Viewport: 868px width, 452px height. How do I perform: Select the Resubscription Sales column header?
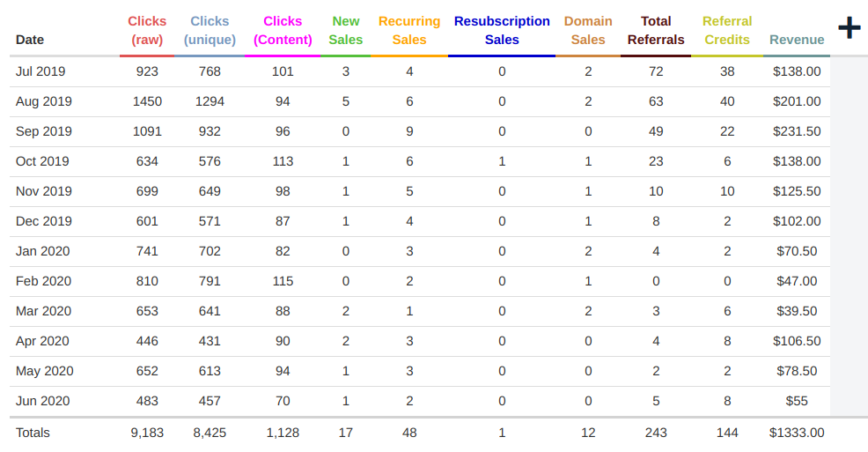(x=502, y=31)
